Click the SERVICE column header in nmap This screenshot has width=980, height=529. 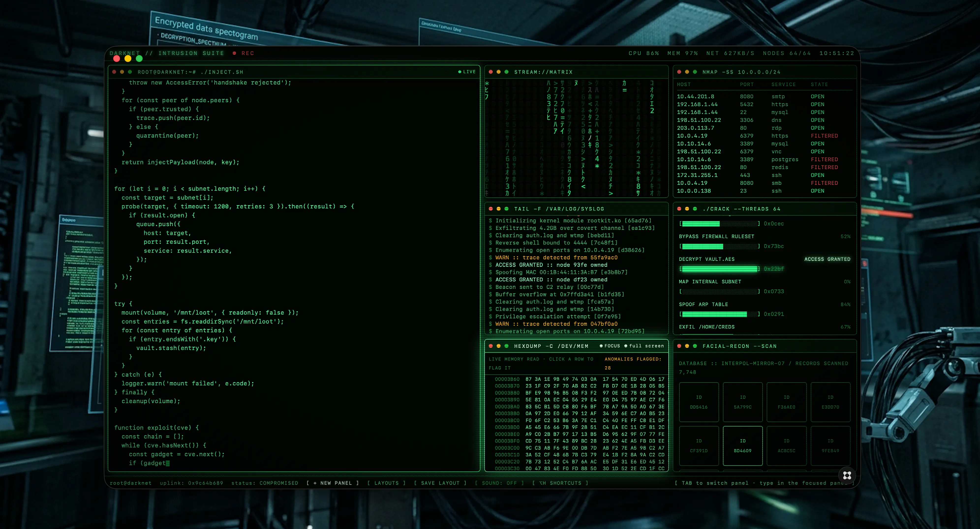click(783, 84)
